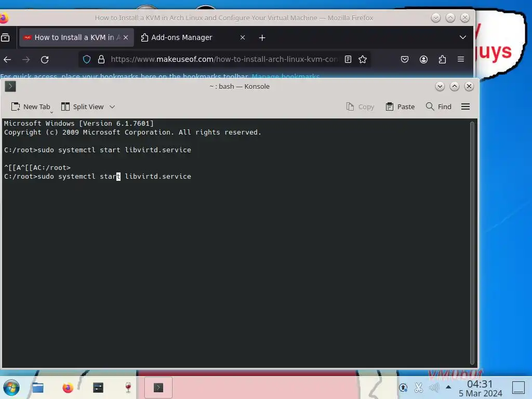Open the file manager from taskbar
The width and height of the screenshot is (532, 399).
pyautogui.click(x=37, y=388)
